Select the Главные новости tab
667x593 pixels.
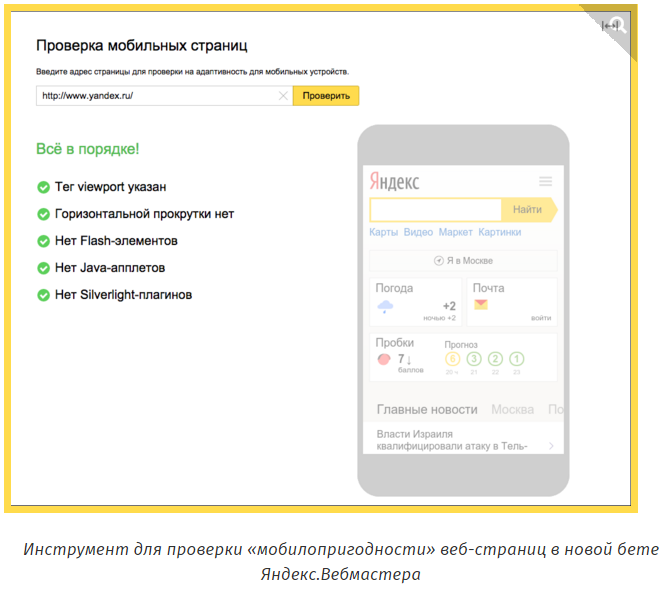tap(427, 409)
